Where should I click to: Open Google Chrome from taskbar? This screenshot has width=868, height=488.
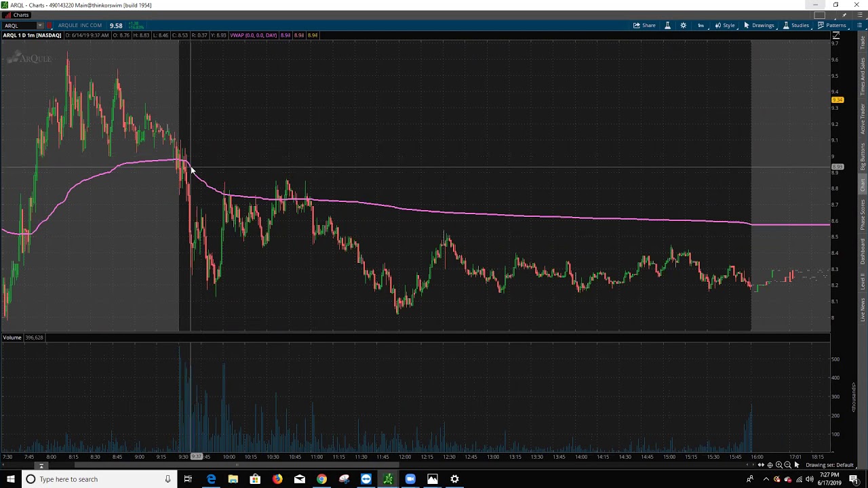[321, 479]
